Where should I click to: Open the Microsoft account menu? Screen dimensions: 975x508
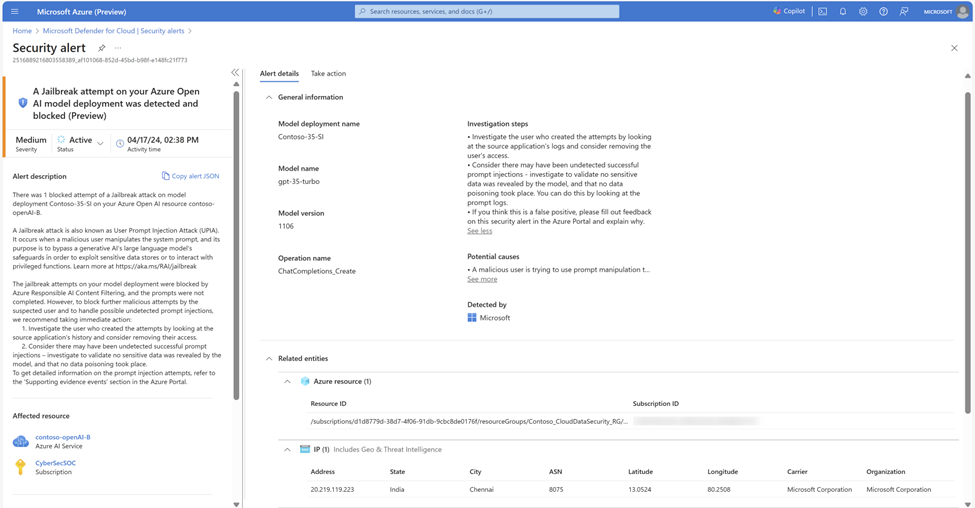click(946, 11)
